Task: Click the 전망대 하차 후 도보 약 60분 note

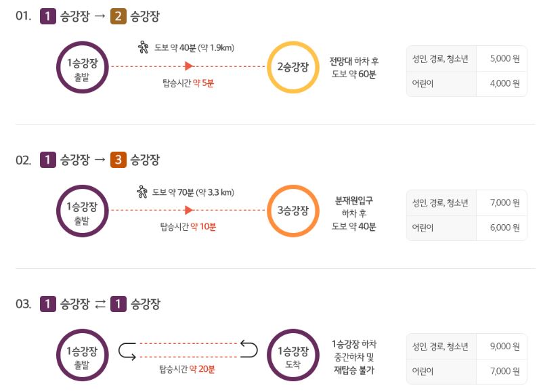Action: (x=353, y=68)
